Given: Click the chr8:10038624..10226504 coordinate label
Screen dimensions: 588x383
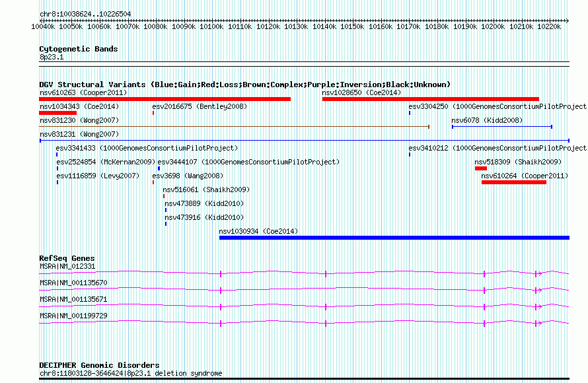Looking at the screenshot, I should pos(85,15).
